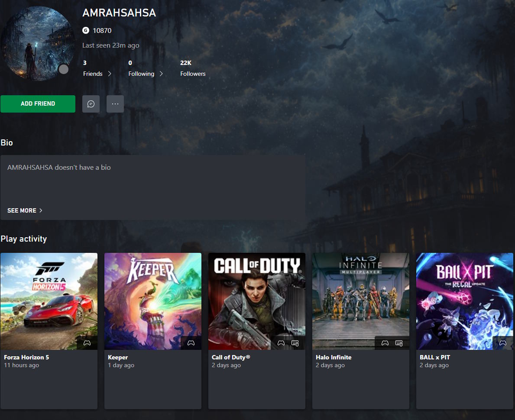
Task: View the 22K Followers count
Action: coord(193,68)
